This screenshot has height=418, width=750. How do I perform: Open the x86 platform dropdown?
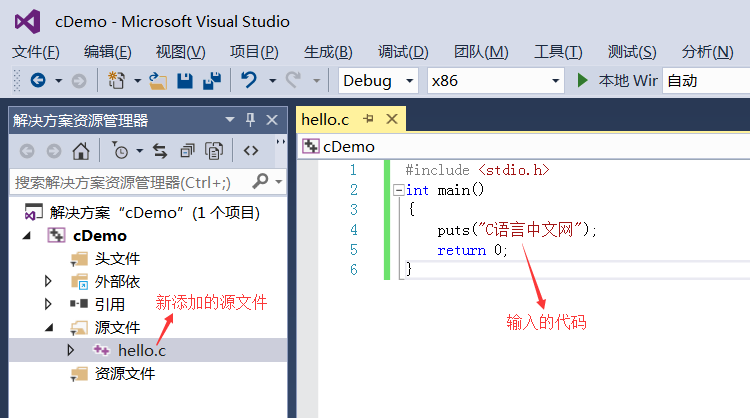[494, 81]
